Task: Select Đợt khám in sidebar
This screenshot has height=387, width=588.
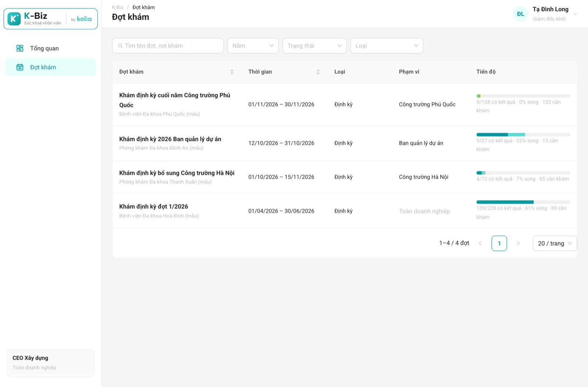Action: 51,67
